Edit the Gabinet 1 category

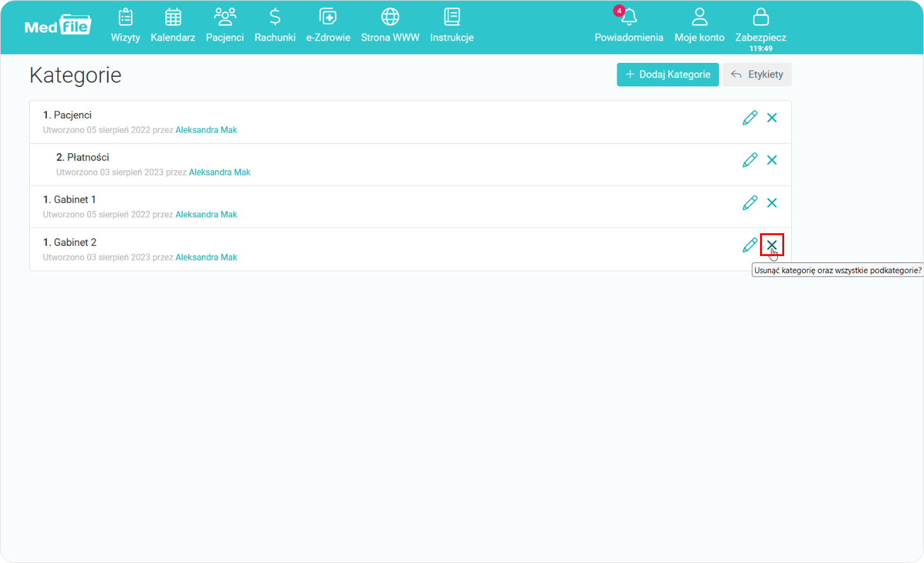(750, 203)
